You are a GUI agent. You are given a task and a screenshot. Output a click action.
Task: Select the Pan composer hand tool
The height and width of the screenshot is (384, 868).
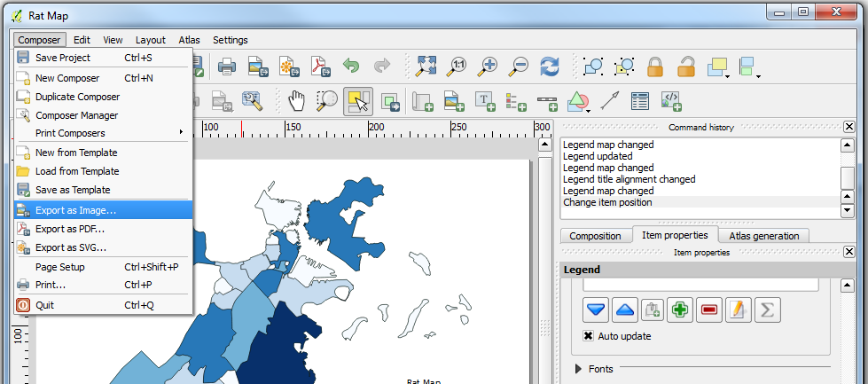[x=295, y=101]
